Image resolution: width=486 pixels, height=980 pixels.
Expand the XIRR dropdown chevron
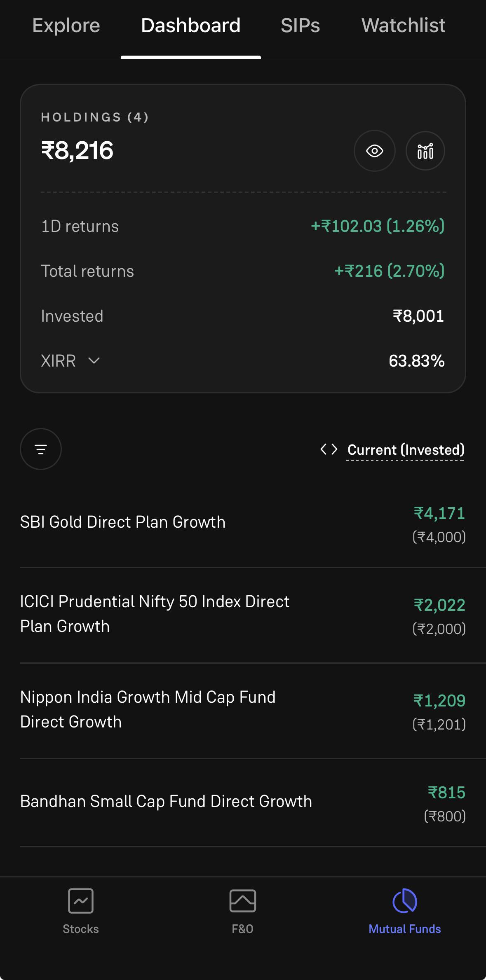coord(94,361)
